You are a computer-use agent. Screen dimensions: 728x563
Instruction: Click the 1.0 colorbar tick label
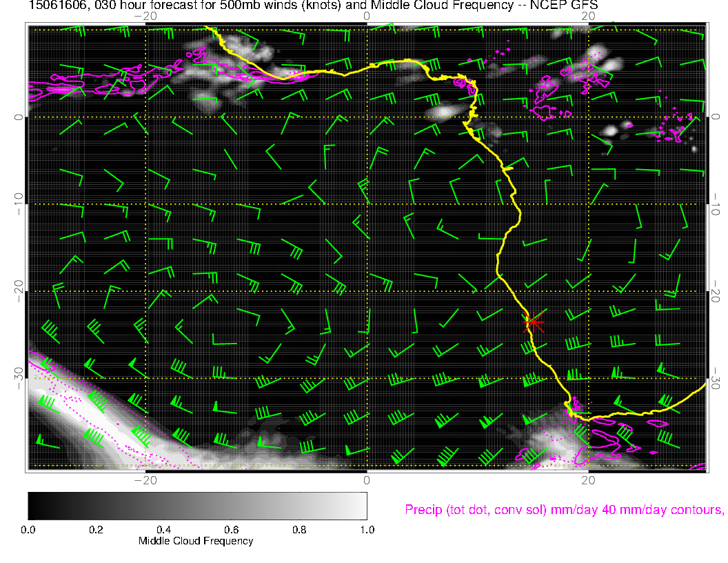[x=367, y=530]
